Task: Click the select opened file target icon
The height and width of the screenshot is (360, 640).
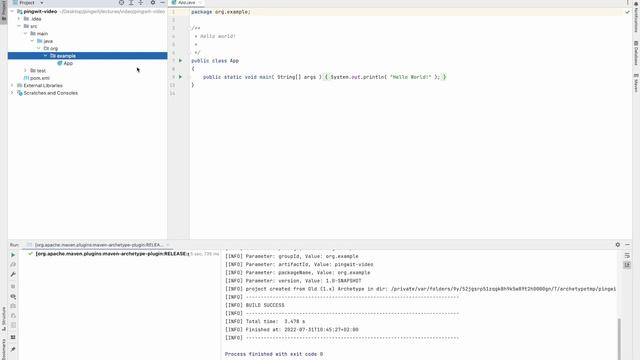Action: point(121,2)
